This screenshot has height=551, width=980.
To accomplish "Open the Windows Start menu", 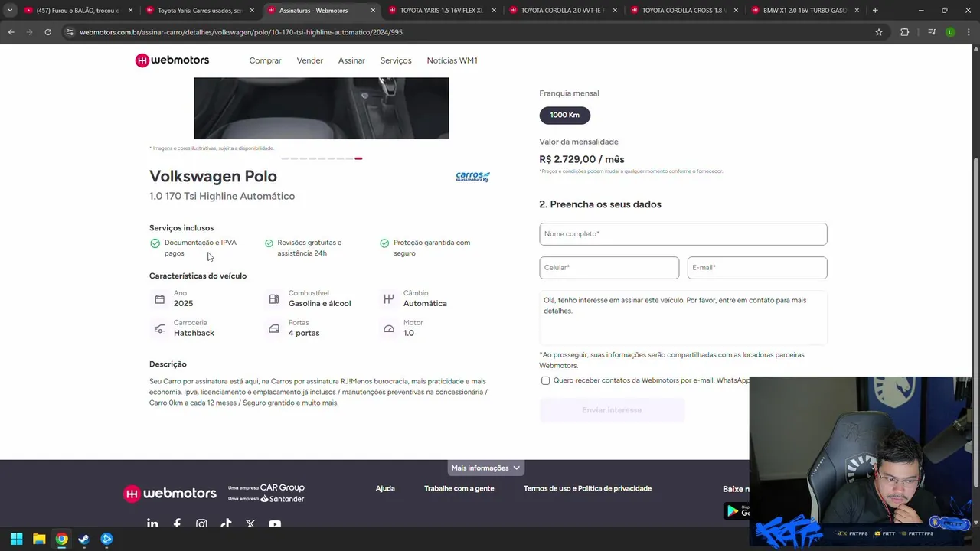I will (16, 539).
